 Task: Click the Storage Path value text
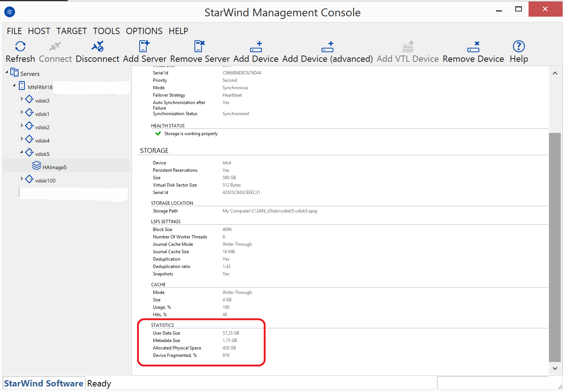[x=270, y=211]
